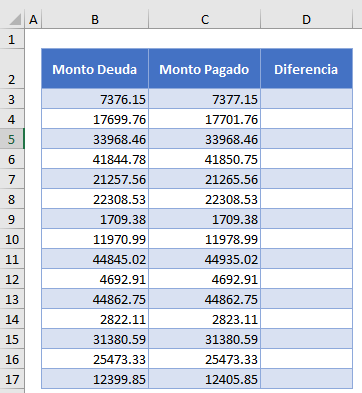Viewport: 362px width, 393px height.
Task: Select cell with value 44845.02
Action: point(95,259)
